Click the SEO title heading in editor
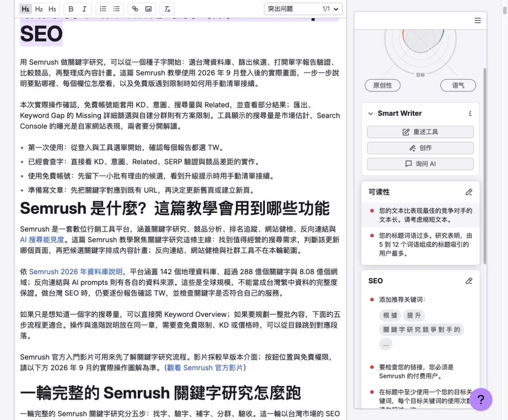 (41, 34)
